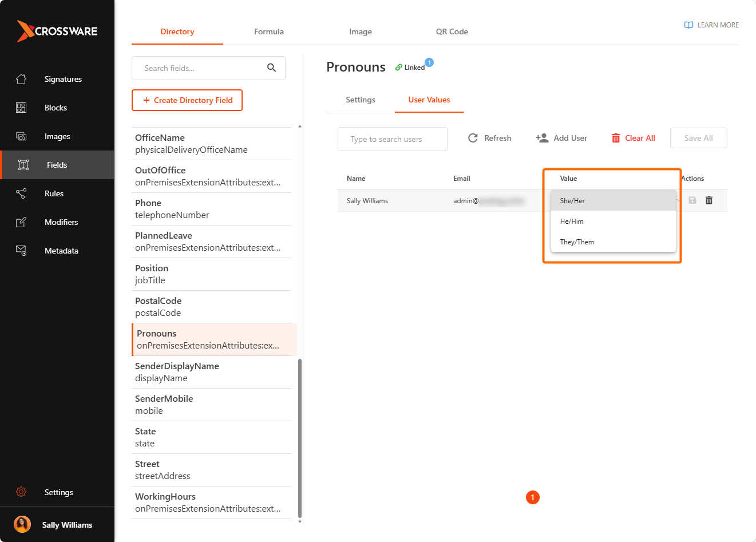Open the Learn More link

pyautogui.click(x=711, y=25)
